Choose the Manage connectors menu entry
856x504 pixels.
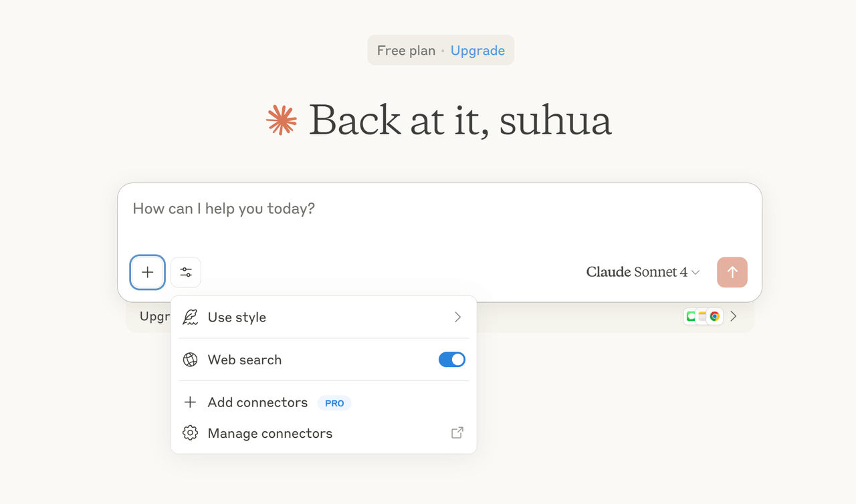click(x=270, y=433)
